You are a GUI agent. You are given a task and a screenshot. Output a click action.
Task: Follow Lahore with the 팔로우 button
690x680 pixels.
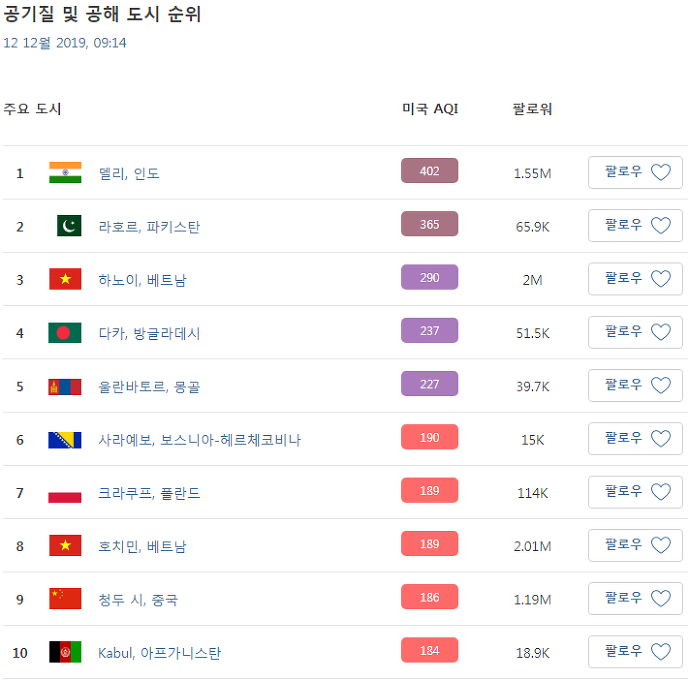(635, 226)
